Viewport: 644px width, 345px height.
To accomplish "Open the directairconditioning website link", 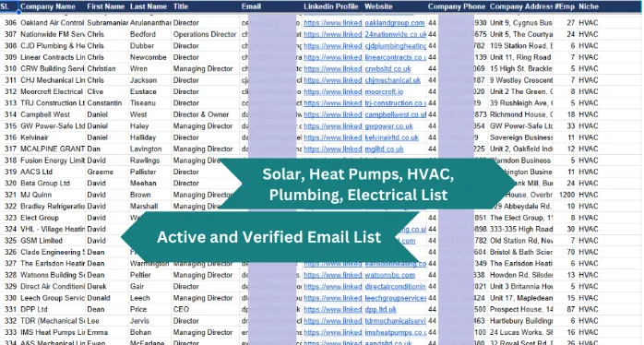I will tap(396, 287).
